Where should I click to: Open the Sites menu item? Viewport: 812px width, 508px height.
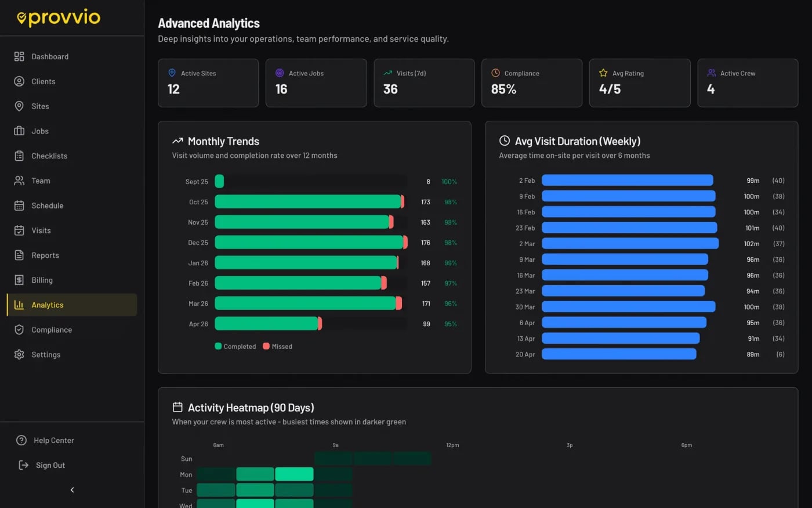click(72, 106)
